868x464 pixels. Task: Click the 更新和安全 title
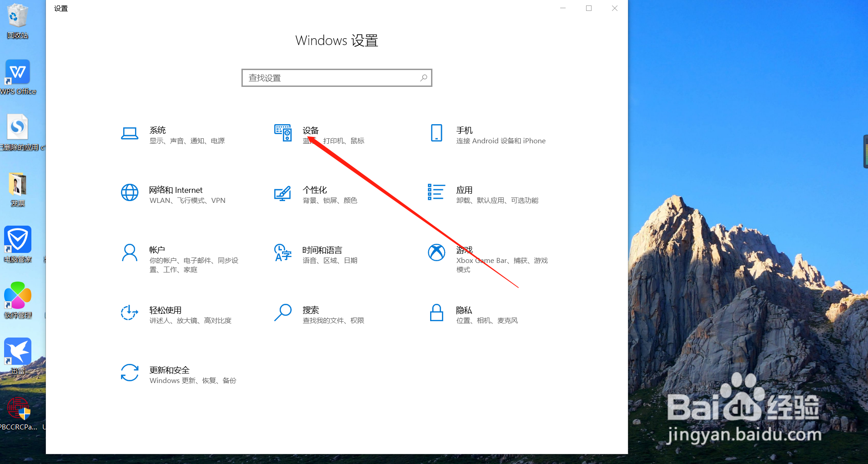170,370
